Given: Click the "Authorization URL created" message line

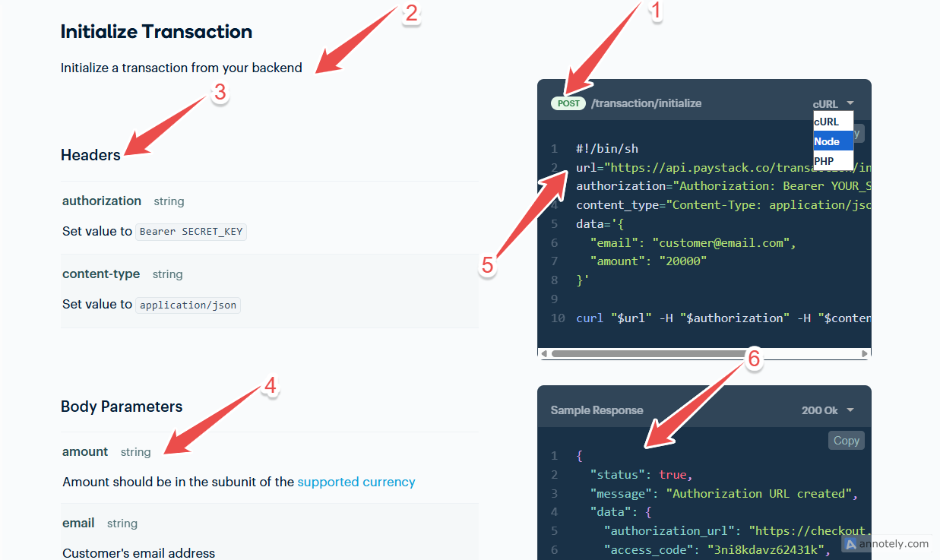Looking at the screenshot, I should 724,494.
